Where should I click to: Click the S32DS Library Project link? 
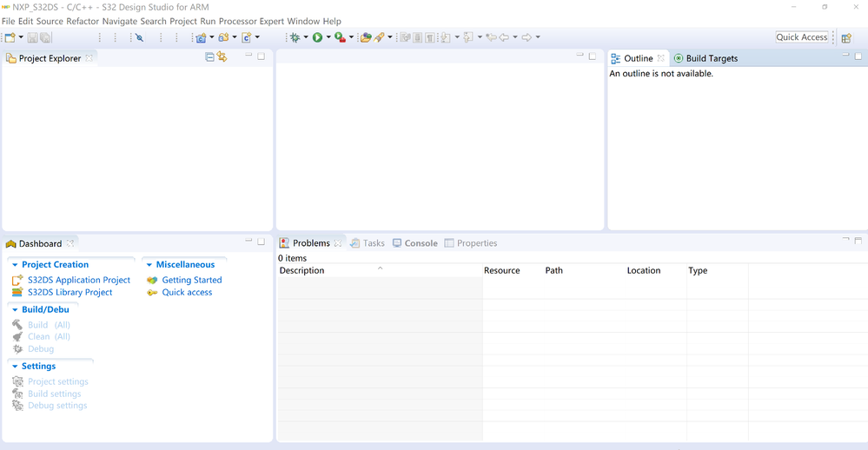point(70,292)
